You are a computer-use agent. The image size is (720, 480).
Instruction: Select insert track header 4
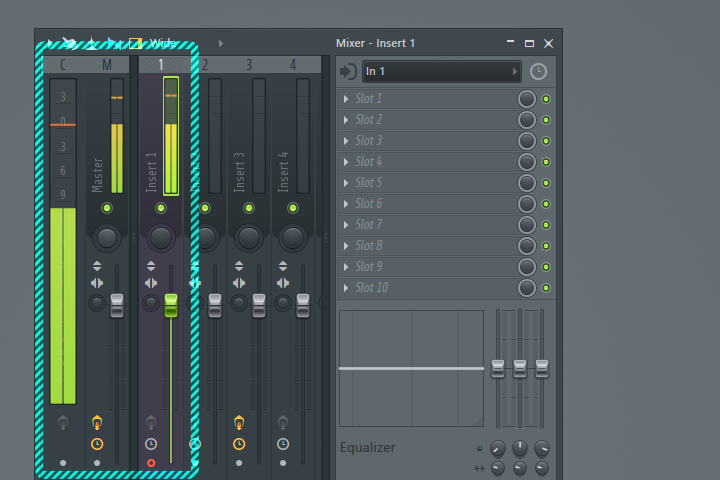point(292,65)
